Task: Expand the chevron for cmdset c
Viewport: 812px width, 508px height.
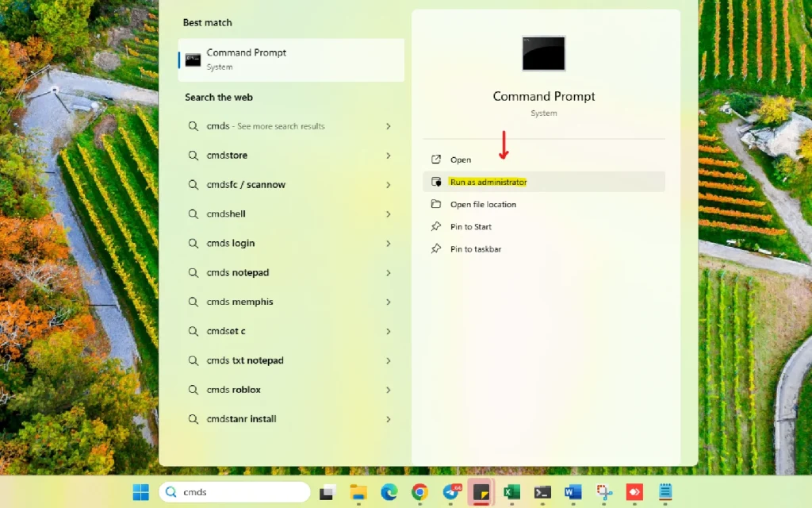Action: pos(388,331)
